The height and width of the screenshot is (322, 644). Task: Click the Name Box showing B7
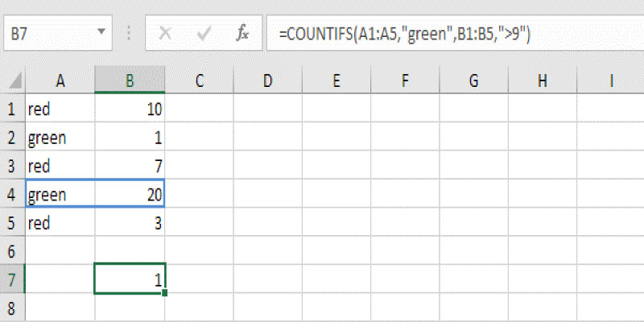(58, 33)
